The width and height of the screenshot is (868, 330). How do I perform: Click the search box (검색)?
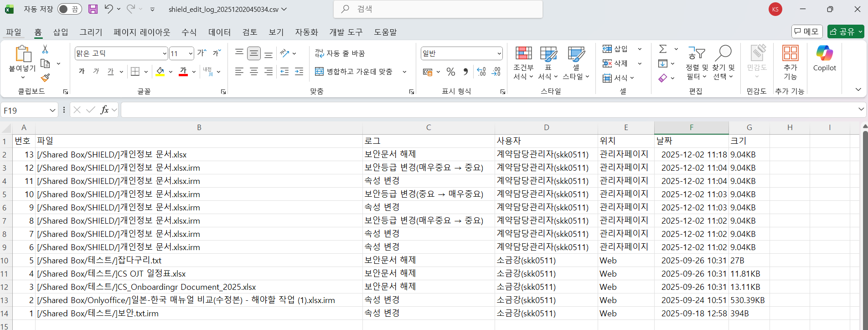coord(438,9)
